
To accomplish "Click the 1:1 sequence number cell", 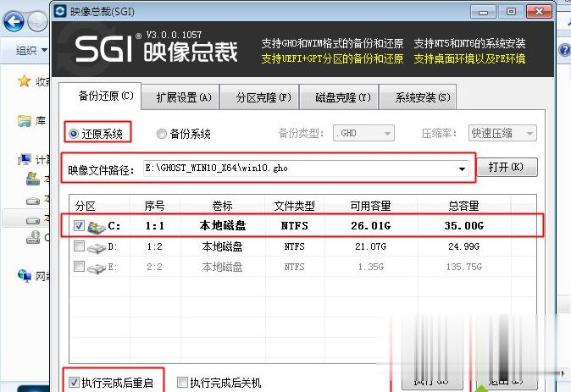I will pos(155,226).
